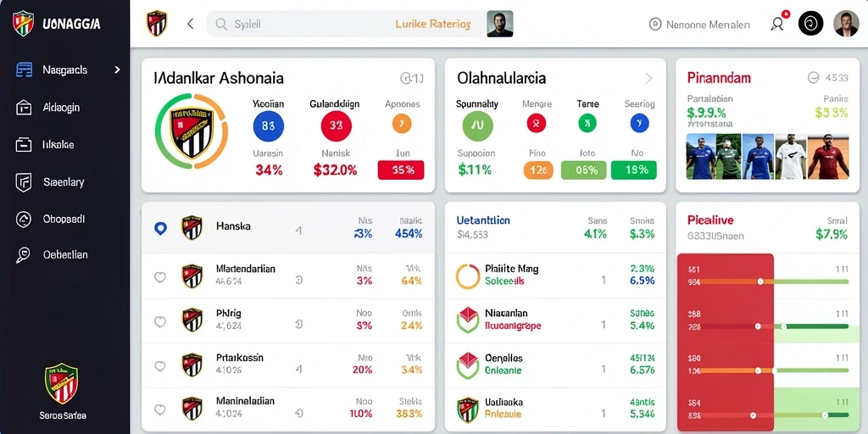Image resolution: width=868 pixels, height=434 pixels.
Task: Click the back arrow beside the search bar
Action: pos(191,24)
